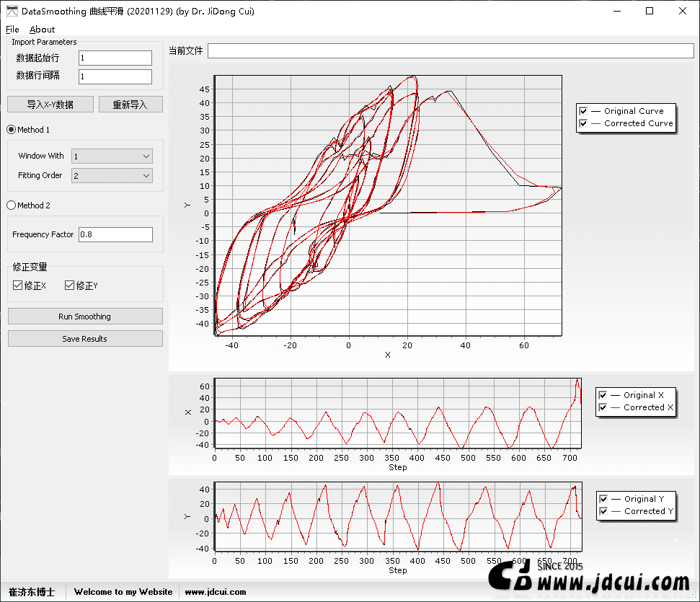
Task: Toggle Corrected Curve legend checkbox
Action: point(583,123)
